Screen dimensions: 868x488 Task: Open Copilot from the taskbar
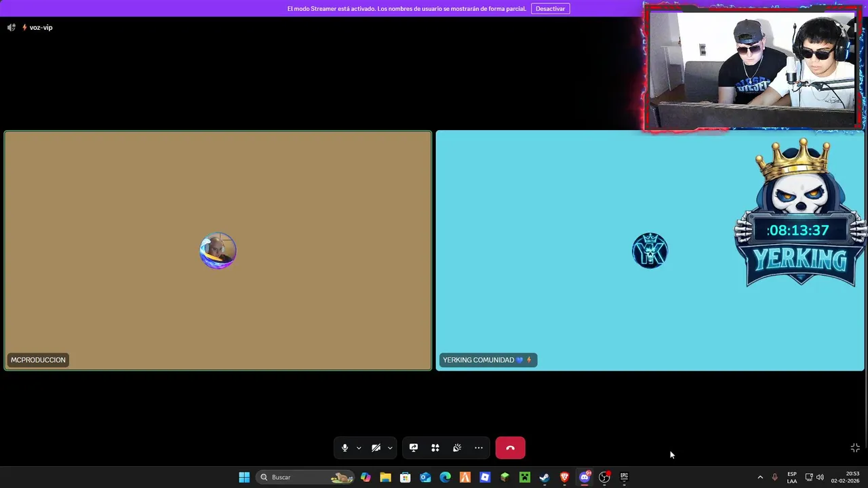click(366, 477)
